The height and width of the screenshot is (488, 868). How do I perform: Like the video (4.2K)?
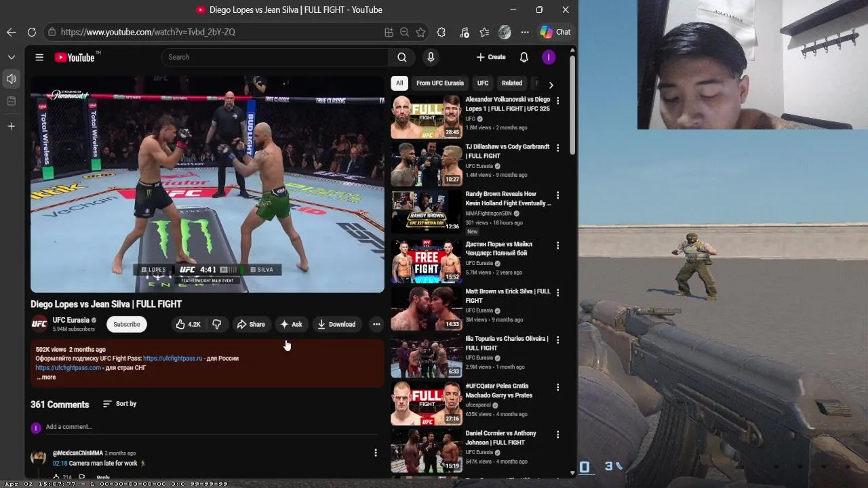point(188,324)
